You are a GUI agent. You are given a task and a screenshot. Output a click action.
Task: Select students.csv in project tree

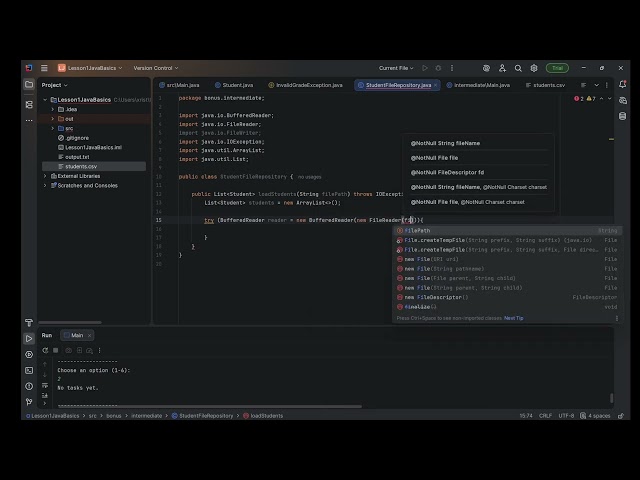coord(94,167)
